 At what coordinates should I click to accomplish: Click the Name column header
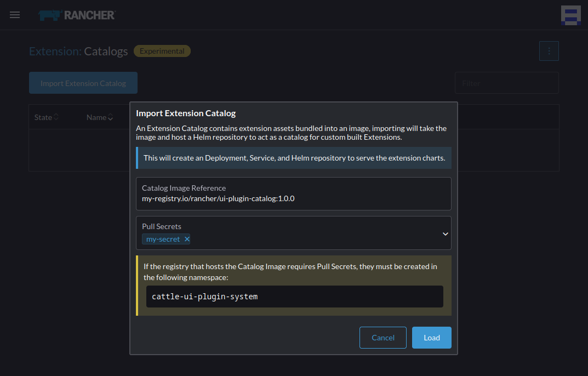[96, 117]
